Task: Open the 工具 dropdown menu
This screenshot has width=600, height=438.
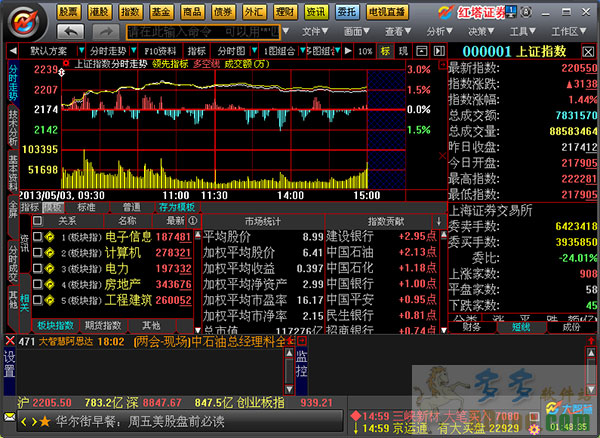Action: (x=522, y=31)
